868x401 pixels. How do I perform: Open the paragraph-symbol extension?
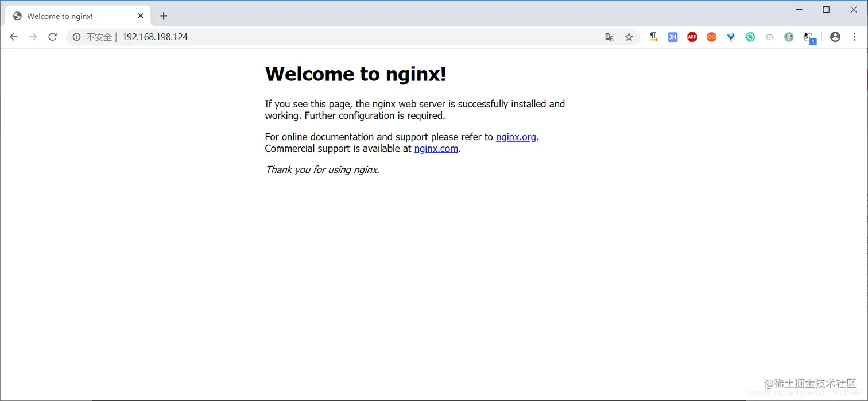coord(653,37)
